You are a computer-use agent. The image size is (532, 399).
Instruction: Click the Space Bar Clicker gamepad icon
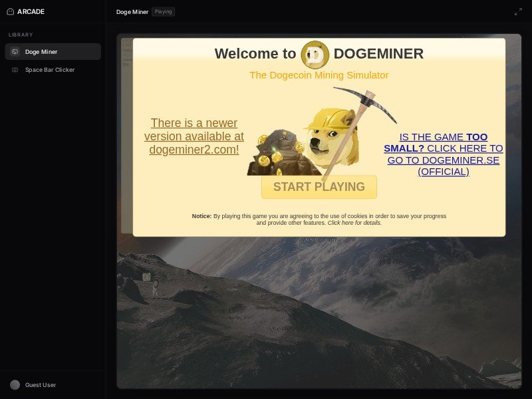pyautogui.click(x=15, y=70)
